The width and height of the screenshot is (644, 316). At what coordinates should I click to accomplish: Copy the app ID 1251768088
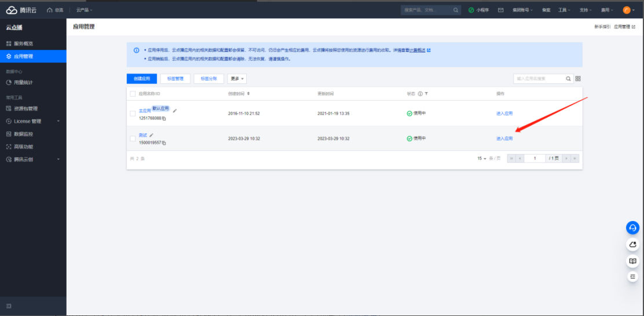tap(164, 119)
